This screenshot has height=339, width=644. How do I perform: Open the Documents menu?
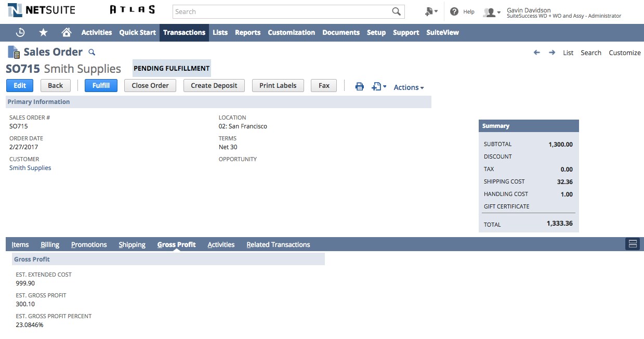341,32
